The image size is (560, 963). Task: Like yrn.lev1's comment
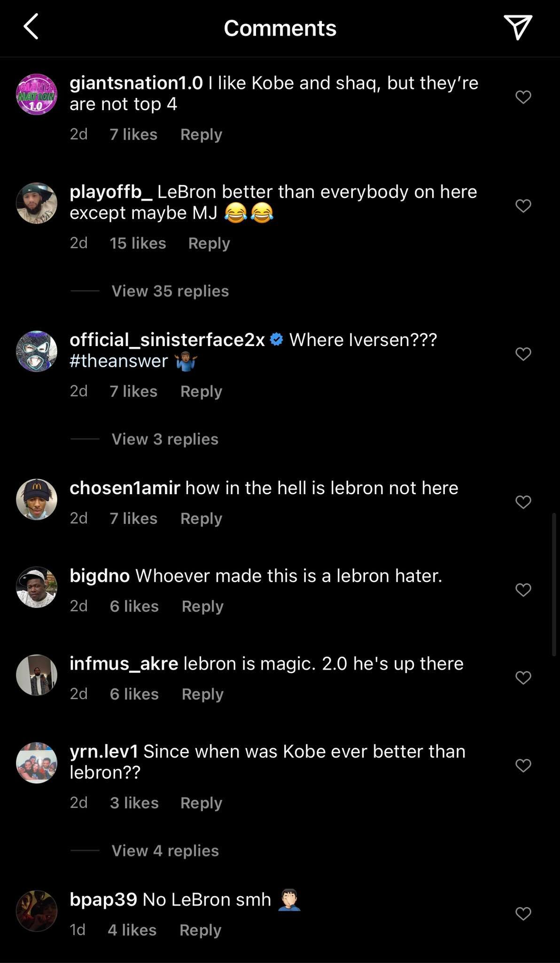pos(522,765)
